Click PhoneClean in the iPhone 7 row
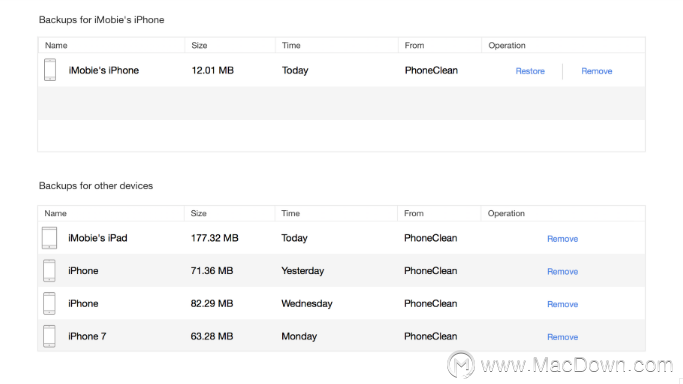The height and width of the screenshot is (384, 683). (430, 336)
